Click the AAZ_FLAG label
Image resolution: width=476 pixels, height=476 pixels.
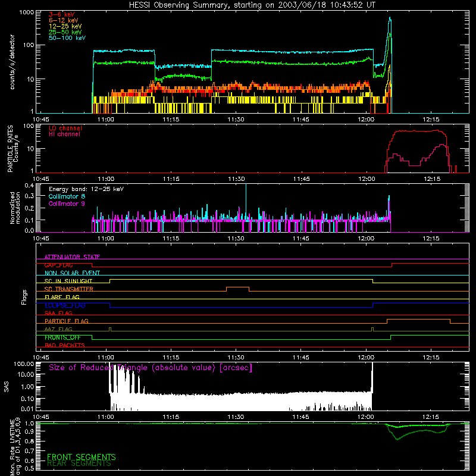pos(58,329)
